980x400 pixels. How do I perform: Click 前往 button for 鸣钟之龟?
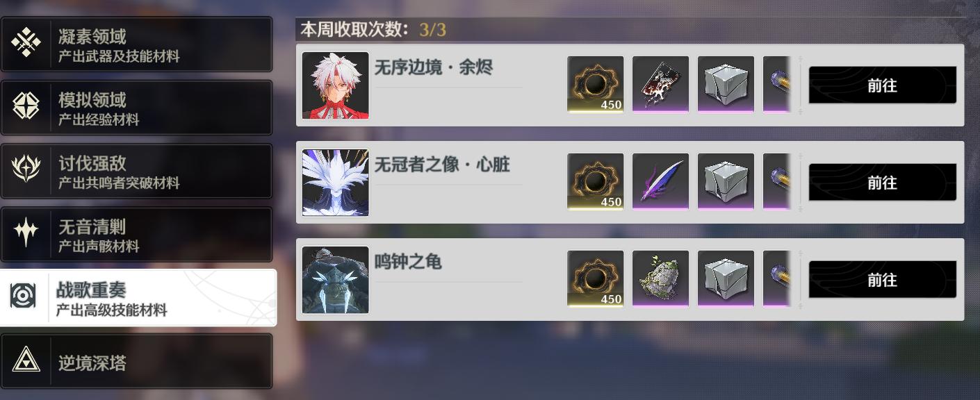883,280
